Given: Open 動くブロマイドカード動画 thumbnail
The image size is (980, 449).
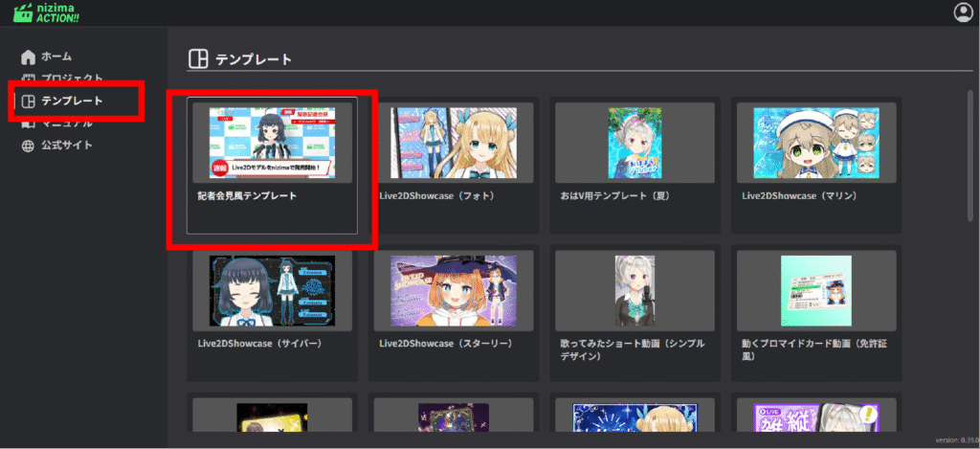Looking at the screenshot, I should [x=816, y=291].
